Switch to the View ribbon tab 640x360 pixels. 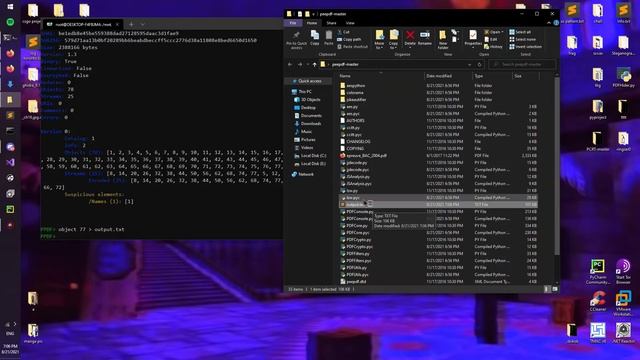[x=350, y=23]
